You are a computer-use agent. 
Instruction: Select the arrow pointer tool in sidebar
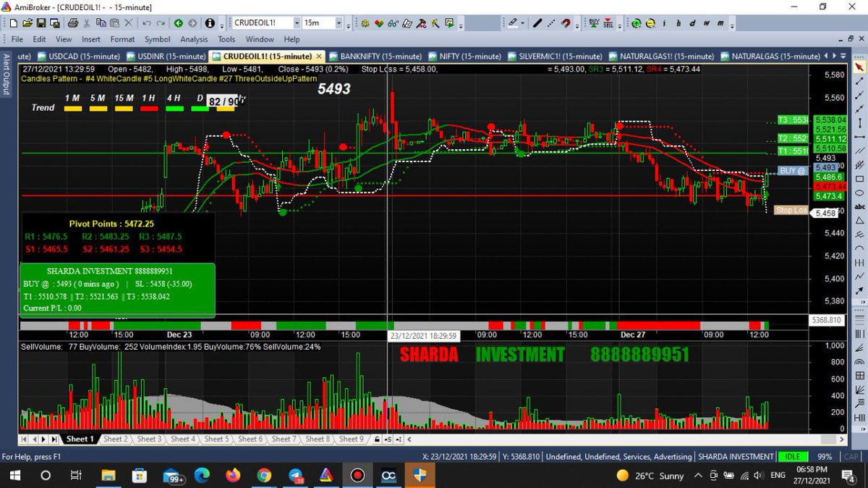pyautogui.click(x=860, y=67)
